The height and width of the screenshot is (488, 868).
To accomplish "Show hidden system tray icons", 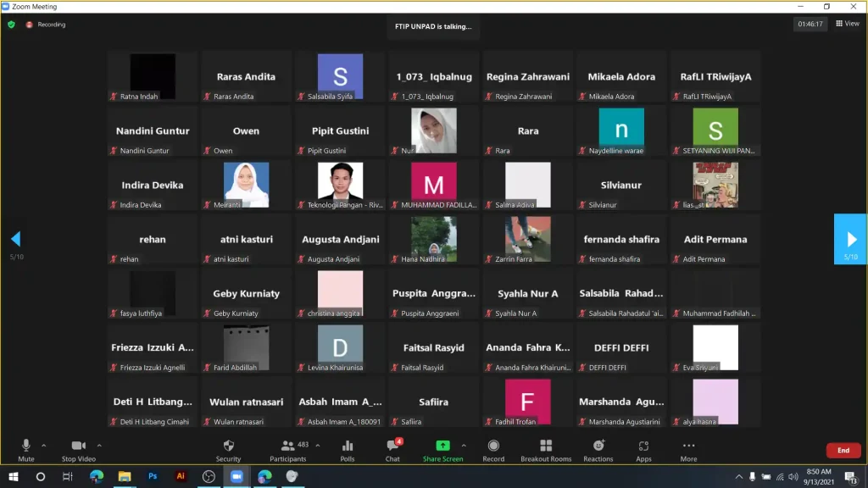I will click(739, 476).
